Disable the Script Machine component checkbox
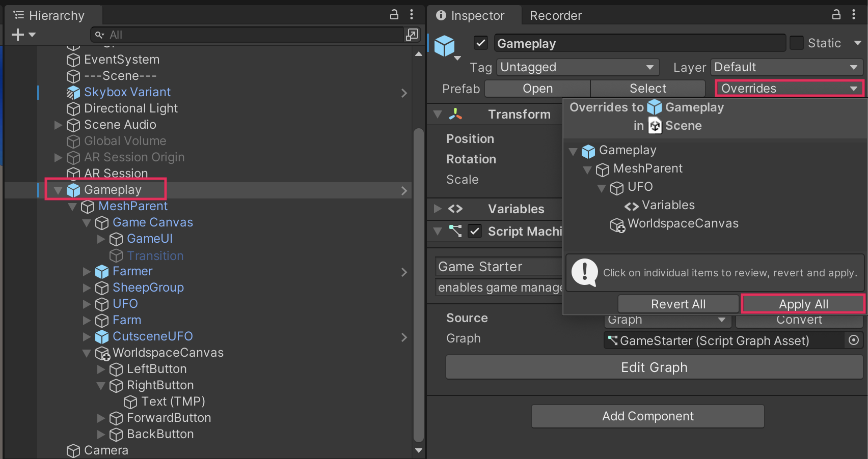Image resolution: width=868 pixels, height=459 pixels. point(475,232)
